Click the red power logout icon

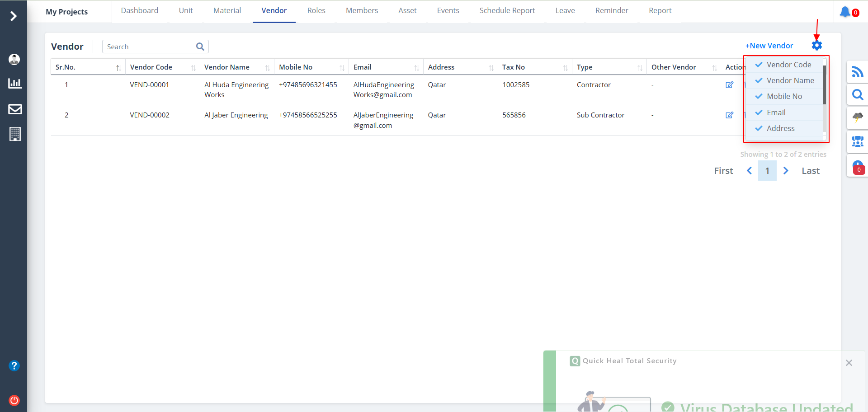(14, 400)
